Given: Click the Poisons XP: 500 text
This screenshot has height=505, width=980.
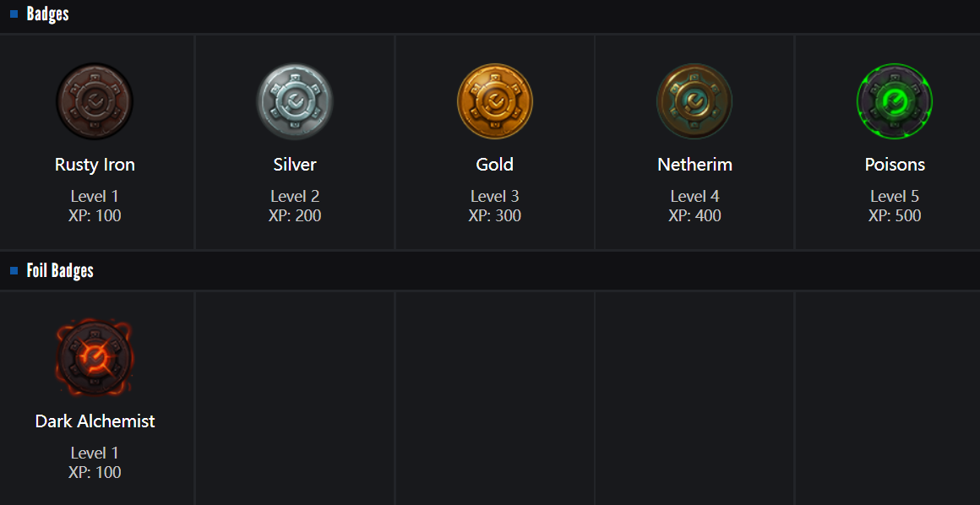Looking at the screenshot, I should 895,216.
